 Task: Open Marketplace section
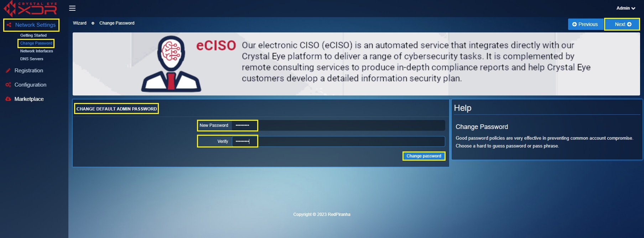[29, 99]
